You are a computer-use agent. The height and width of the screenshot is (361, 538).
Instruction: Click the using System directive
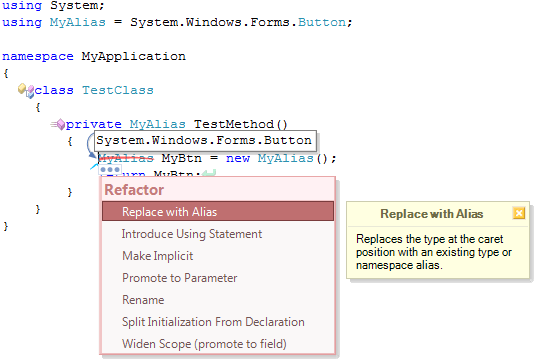(x=53, y=5)
